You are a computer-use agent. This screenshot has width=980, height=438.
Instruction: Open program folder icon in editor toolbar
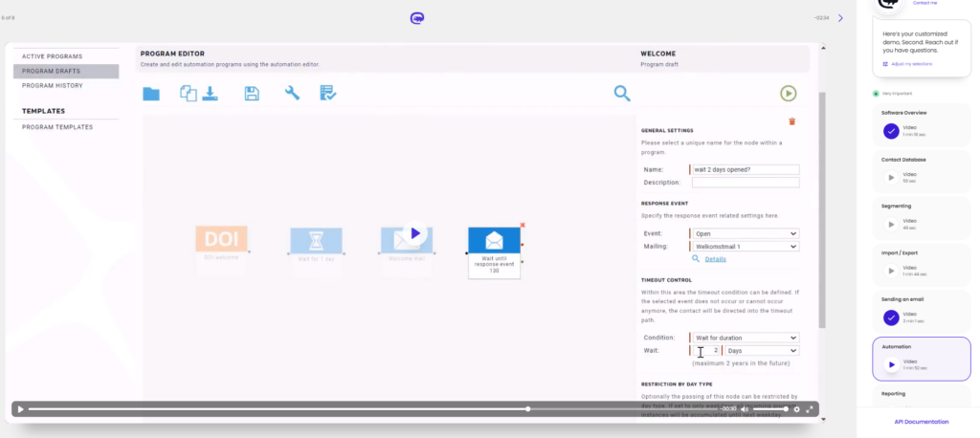[x=150, y=95]
